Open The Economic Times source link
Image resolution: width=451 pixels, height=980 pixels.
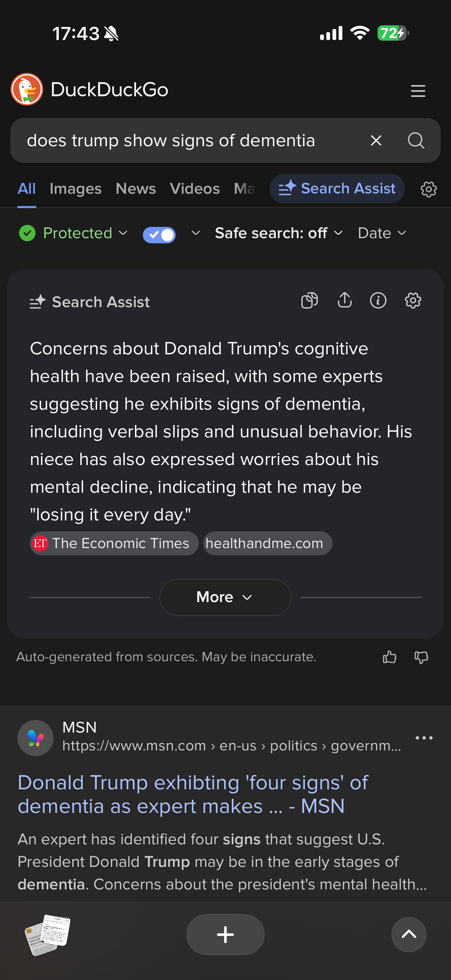pos(114,543)
